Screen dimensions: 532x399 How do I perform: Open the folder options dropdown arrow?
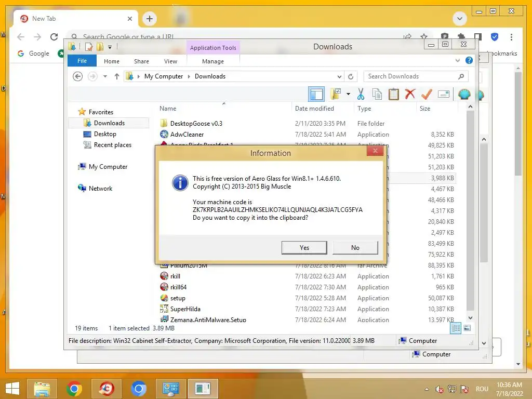348,94
